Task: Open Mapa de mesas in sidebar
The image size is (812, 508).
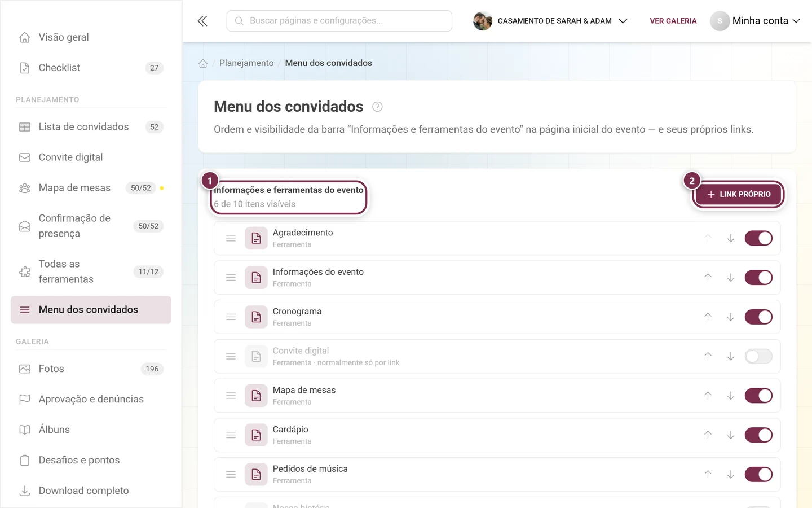Action: click(91, 188)
